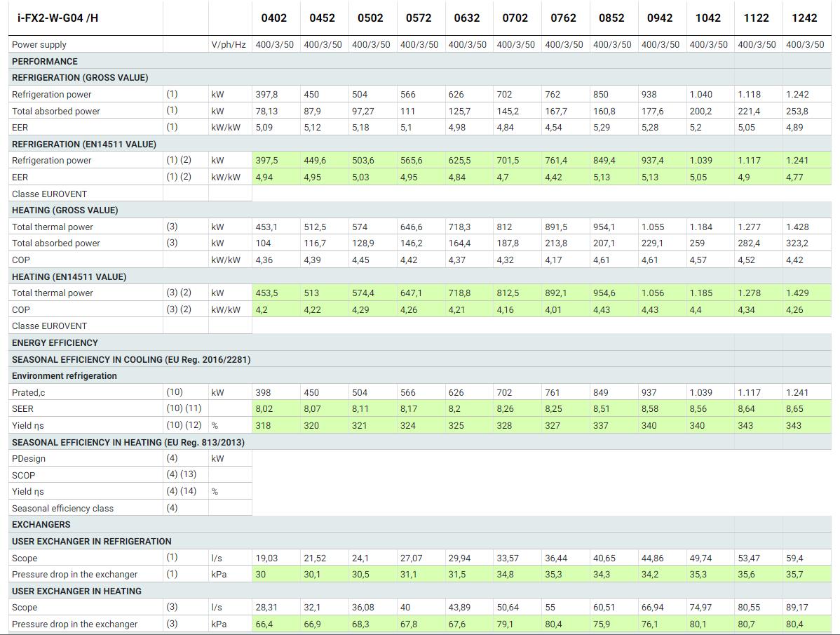Click heating pressure drop value 79,1

[505, 624]
